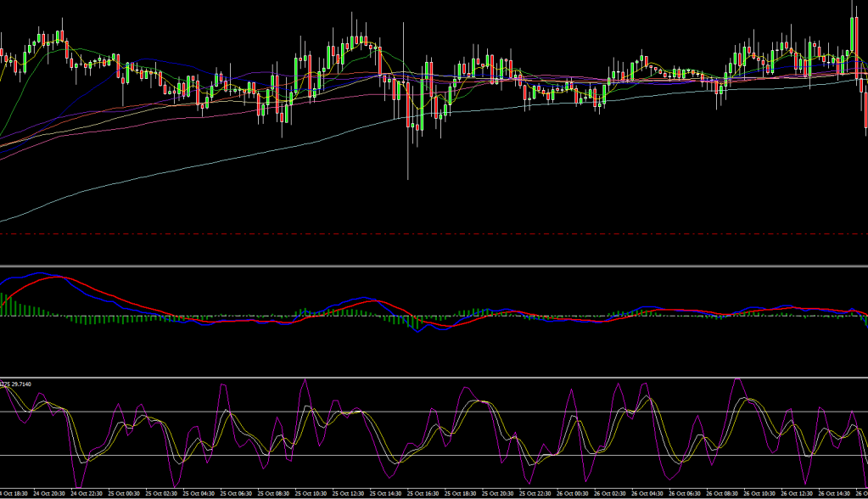Select the upper horizontal level line in oscillator pane
Viewport: 868px width, 499px height.
[434, 412]
